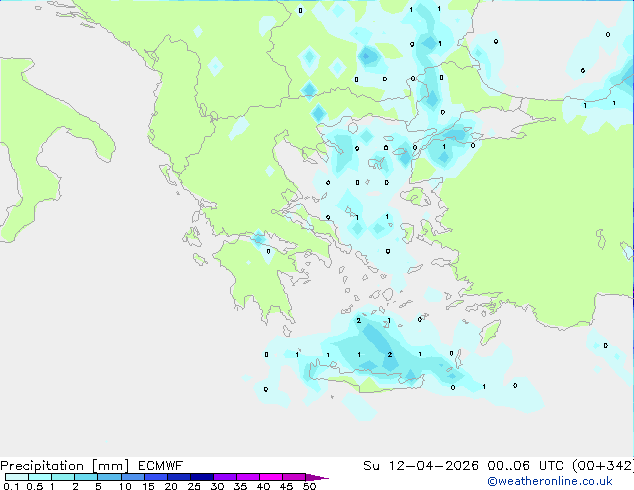Click the 15–20 mm legend color box
This screenshot has height=490, width=634.
pos(156,477)
